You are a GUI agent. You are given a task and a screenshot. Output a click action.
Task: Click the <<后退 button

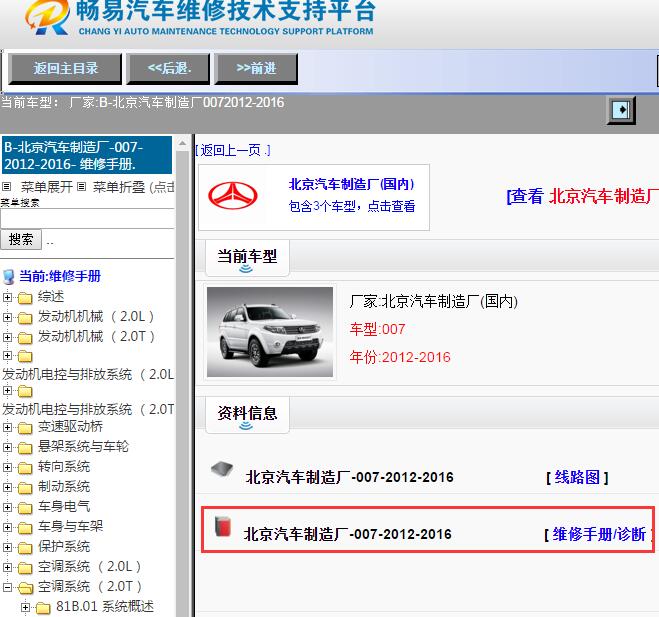point(169,69)
